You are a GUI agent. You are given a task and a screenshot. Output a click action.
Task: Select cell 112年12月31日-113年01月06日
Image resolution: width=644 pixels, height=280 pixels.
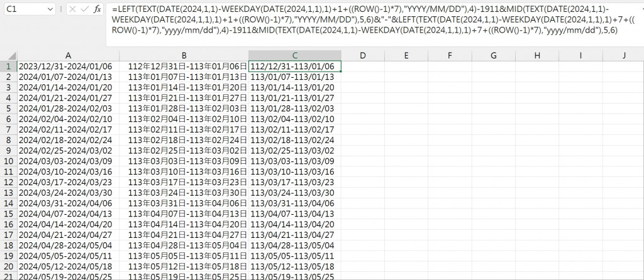pos(184,66)
